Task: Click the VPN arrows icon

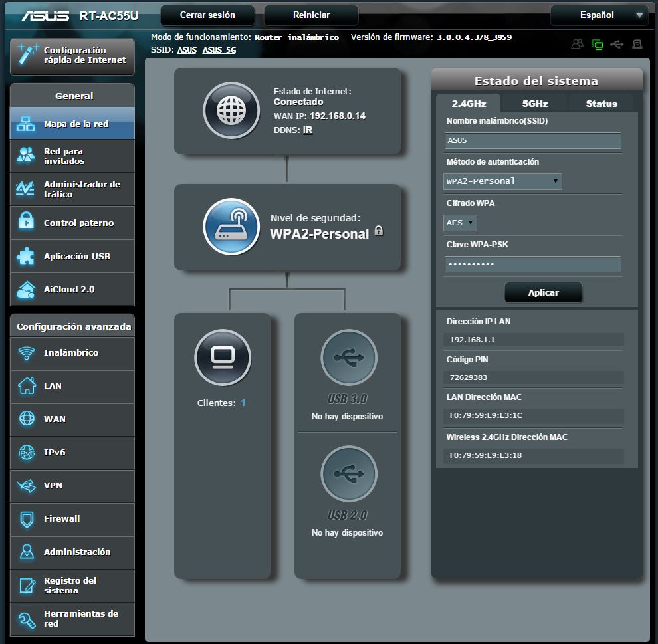Action: click(27, 486)
